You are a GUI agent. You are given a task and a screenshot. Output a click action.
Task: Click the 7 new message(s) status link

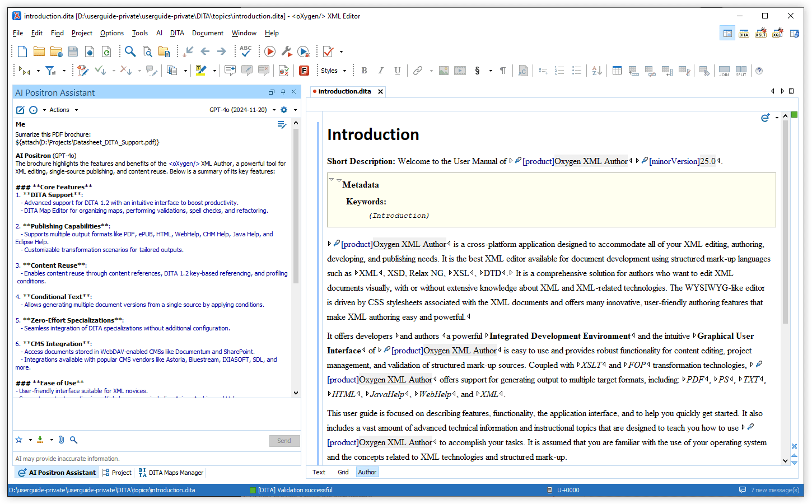click(769, 490)
